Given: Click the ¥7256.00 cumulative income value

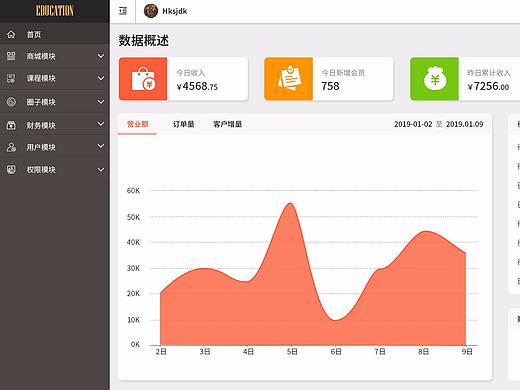Looking at the screenshot, I should click(488, 86).
